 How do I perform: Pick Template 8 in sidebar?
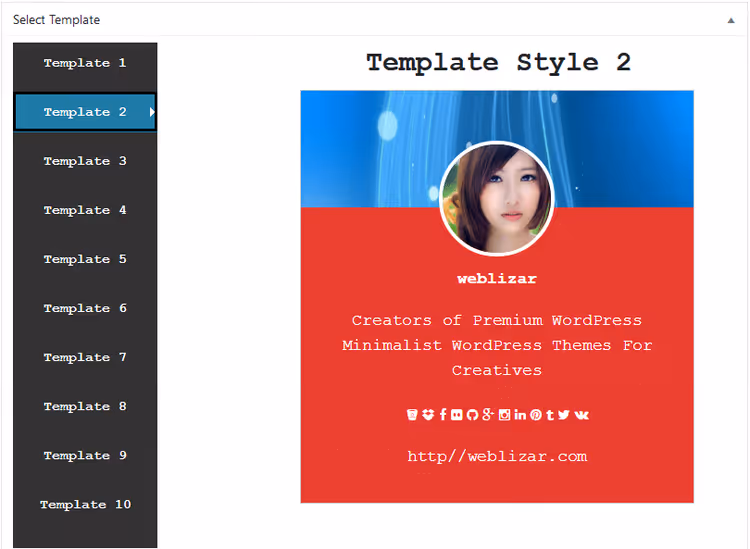pyautogui.click(x=85, y=406)
